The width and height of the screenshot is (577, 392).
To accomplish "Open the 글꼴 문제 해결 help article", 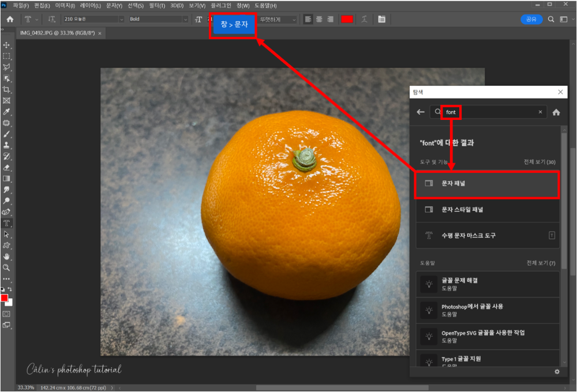I will (x=487, y=284).
